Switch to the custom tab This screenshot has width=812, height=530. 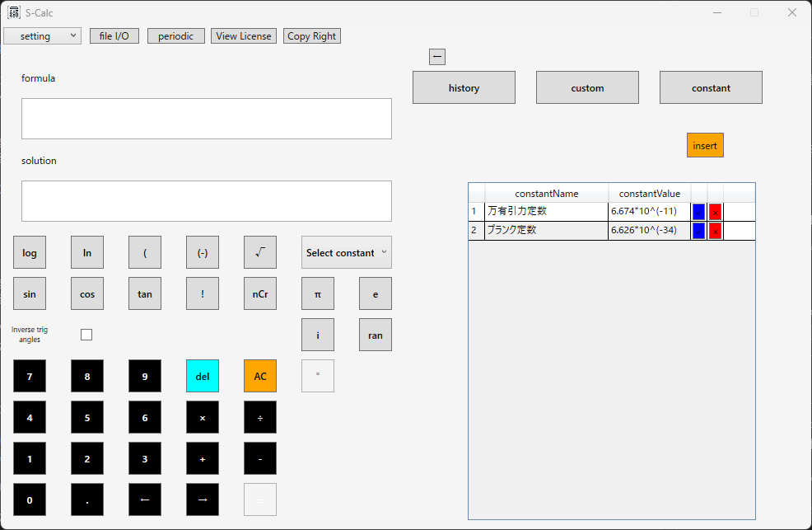click(587, 87)
